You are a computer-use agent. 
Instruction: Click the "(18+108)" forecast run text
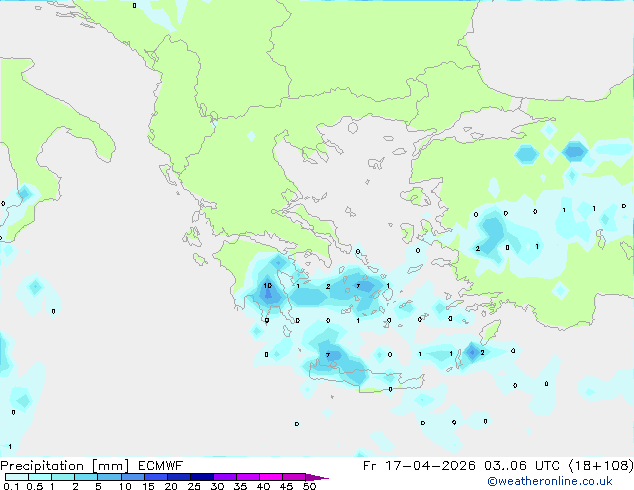coord(601,466)
